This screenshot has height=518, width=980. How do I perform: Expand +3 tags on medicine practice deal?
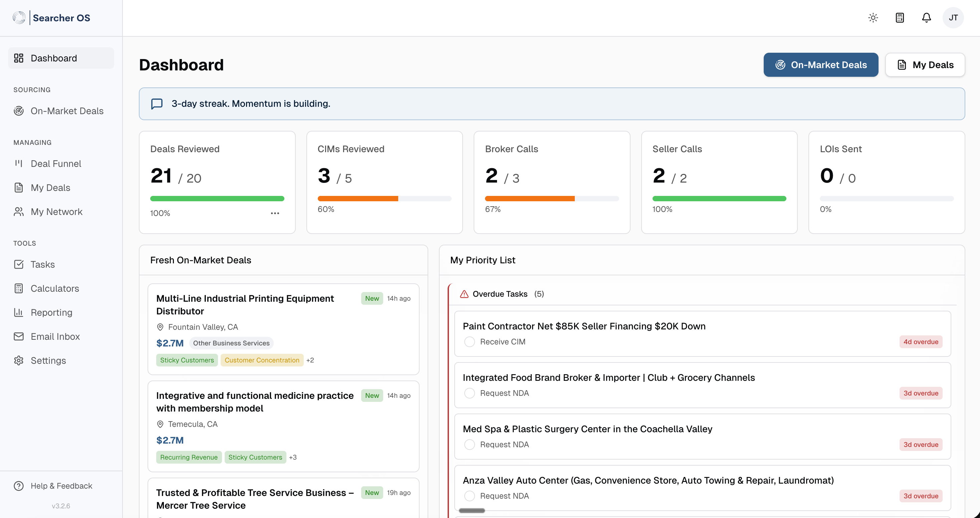[x=292, y=457]
